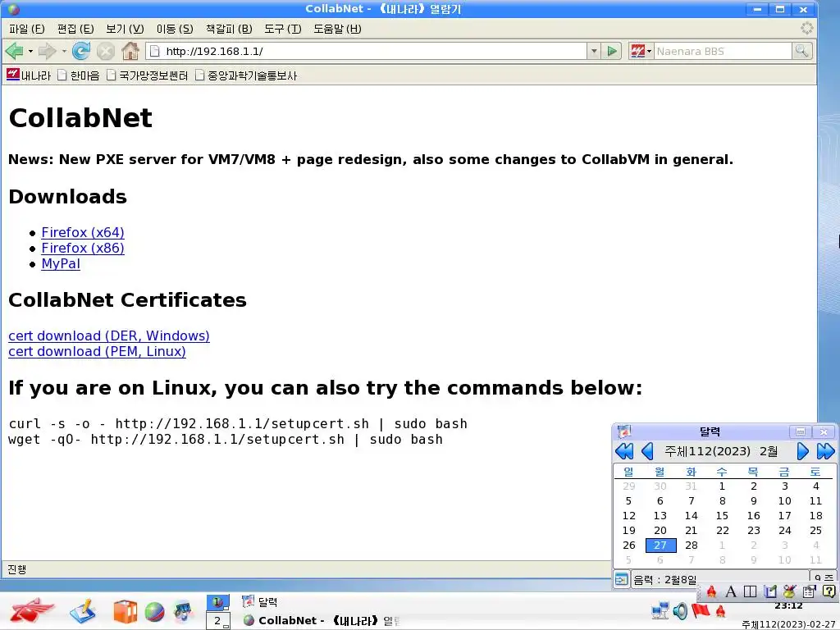840x630 pixels.
Task: Open the music and film taskbar icon
Action: [183, 612]
